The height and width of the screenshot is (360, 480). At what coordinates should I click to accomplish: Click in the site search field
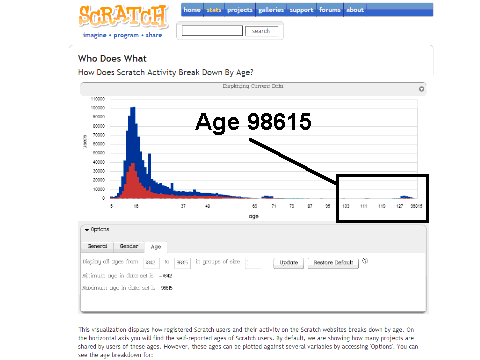tap(212, 31)
